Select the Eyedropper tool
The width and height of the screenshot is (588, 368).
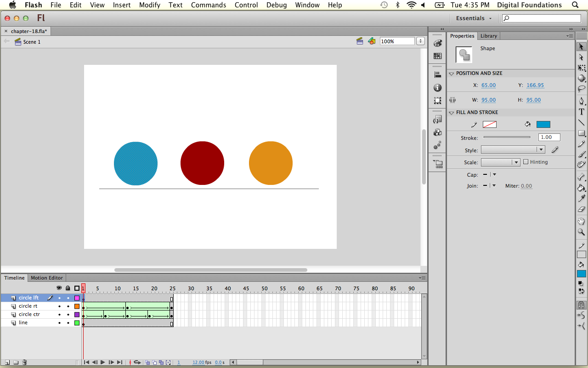pos(581,198)
